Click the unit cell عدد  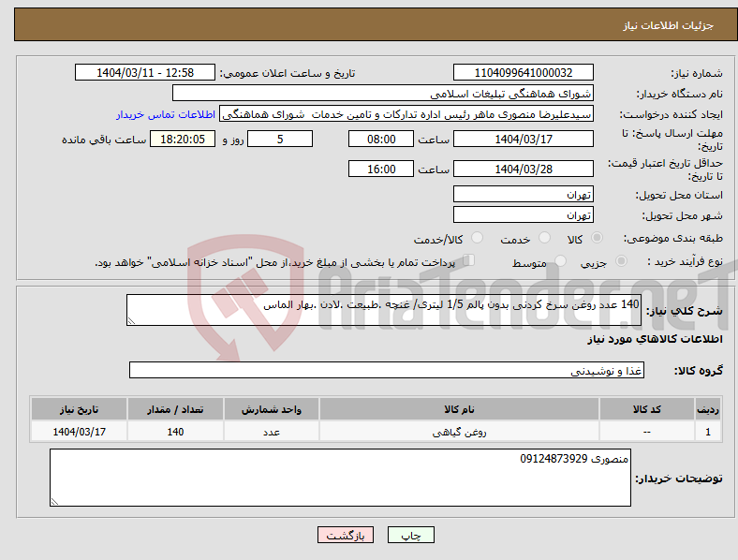tap(272, 432)
